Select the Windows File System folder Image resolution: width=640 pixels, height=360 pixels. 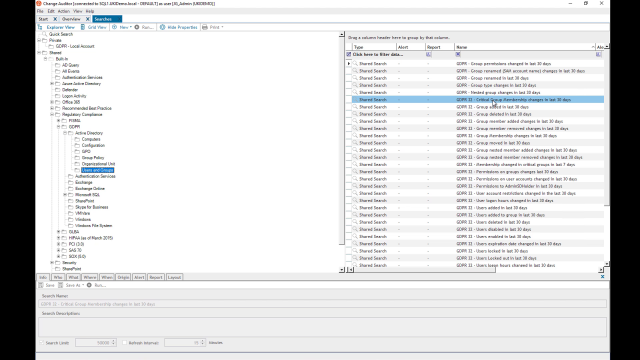click(x=93, y=226)
